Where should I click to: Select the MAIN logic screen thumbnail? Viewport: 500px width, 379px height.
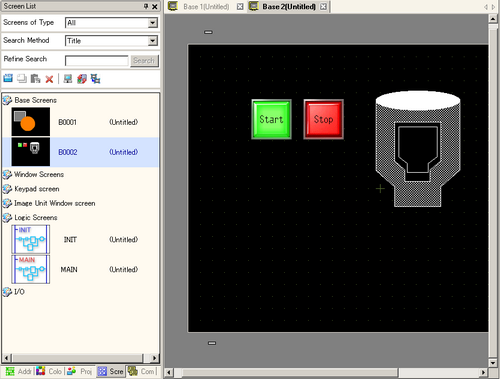click(x=31, y=269)
